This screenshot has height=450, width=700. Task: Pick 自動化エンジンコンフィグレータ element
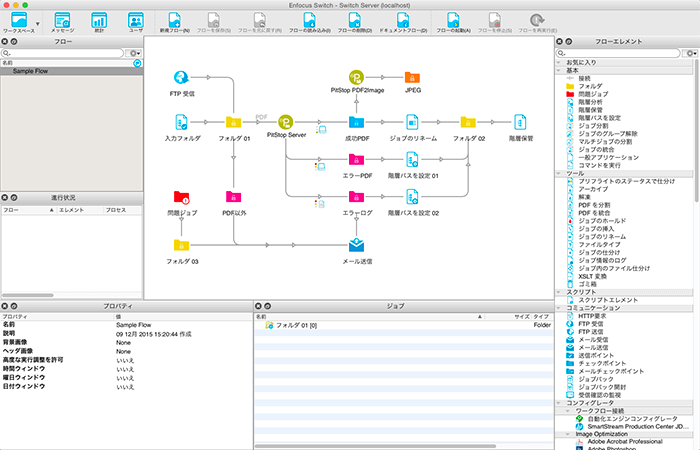[x=632, y=419]
